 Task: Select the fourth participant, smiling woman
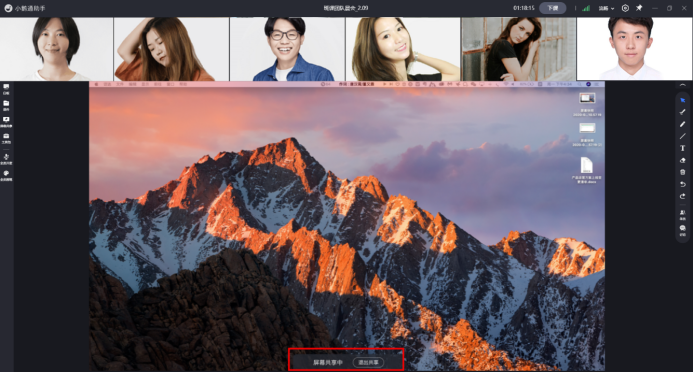403,49
